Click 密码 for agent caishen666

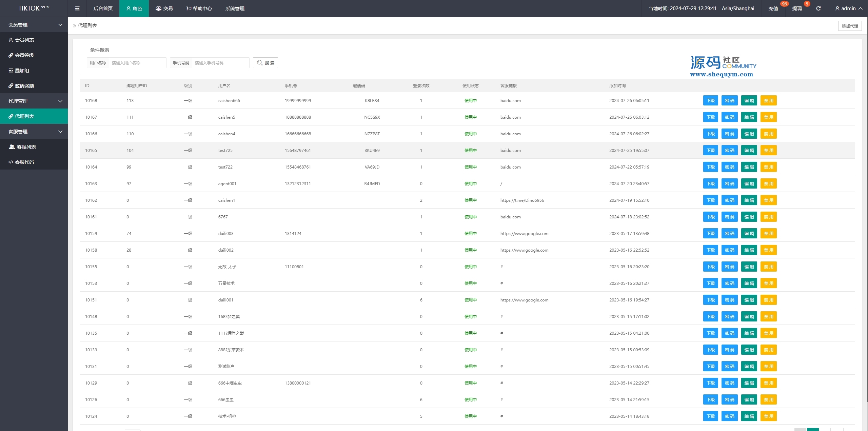tap(730, 101)
